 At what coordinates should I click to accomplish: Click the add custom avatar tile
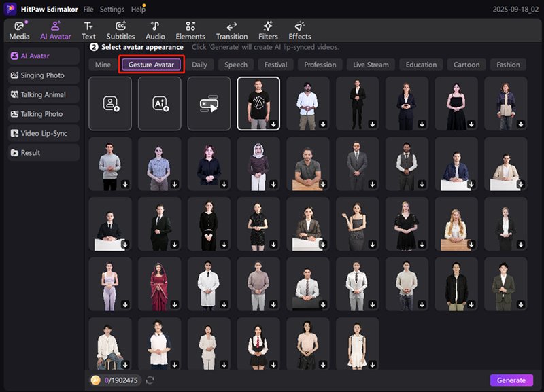coord(110,104)
